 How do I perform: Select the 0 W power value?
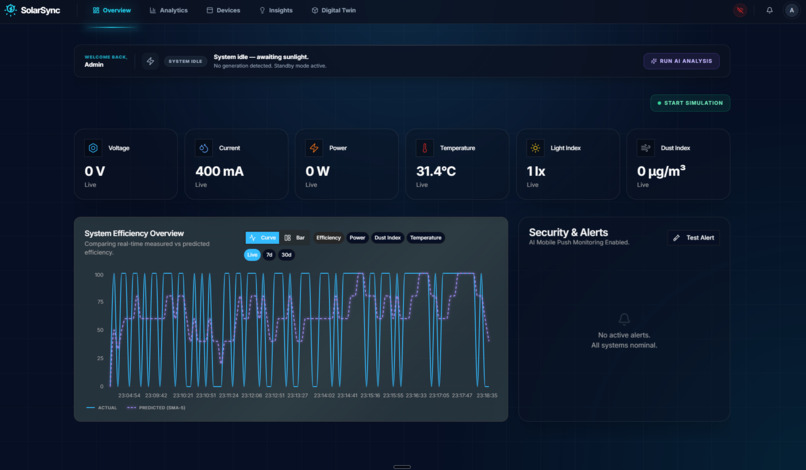[318, 171]
